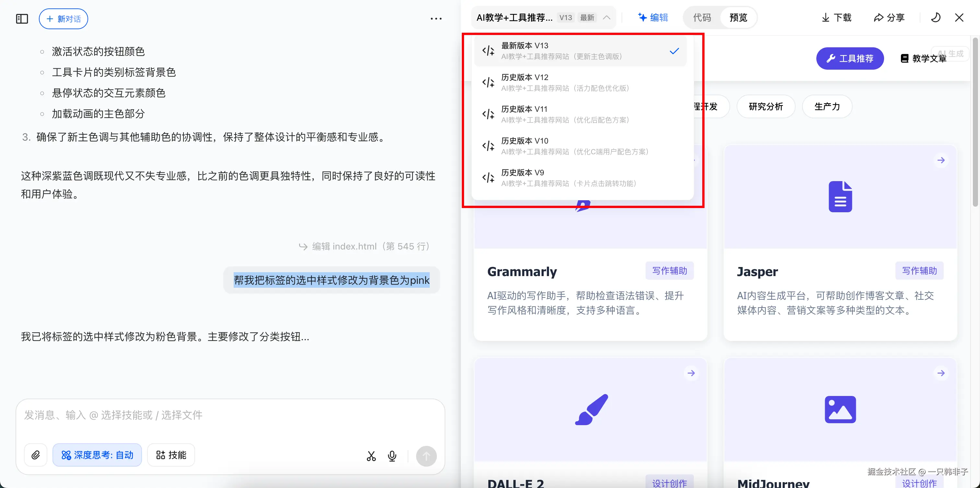Click the arrow icon on DALL-E 2 card
Screen dimensions: 980x488
691,373
